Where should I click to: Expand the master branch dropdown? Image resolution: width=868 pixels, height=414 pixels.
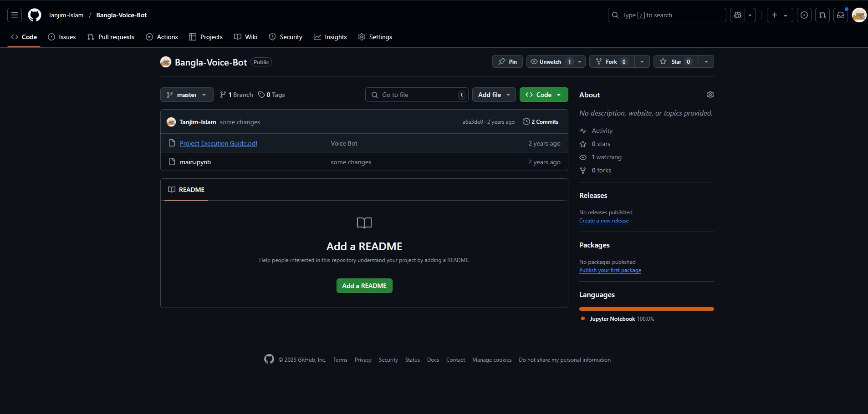point(187,95)
